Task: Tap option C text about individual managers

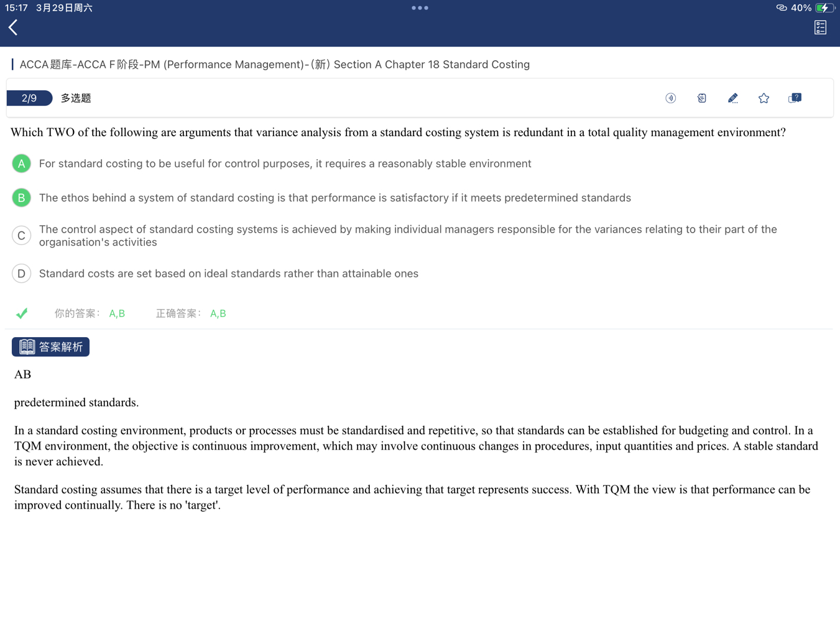Action: [x=407, y=236]
